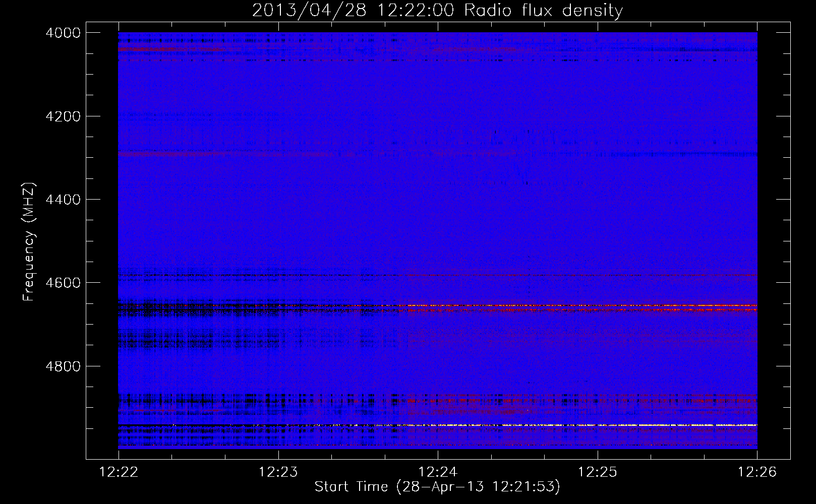Click the 'Frequency (MHZ)' axis label
Screen dimensions: 816x504
(29, 242)
